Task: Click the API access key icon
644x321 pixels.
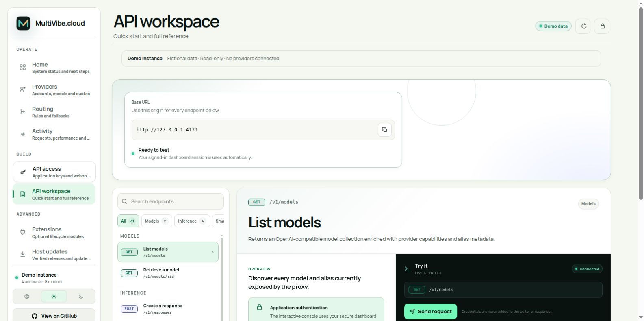Action: pyautogui.click(x=23, y=172)
